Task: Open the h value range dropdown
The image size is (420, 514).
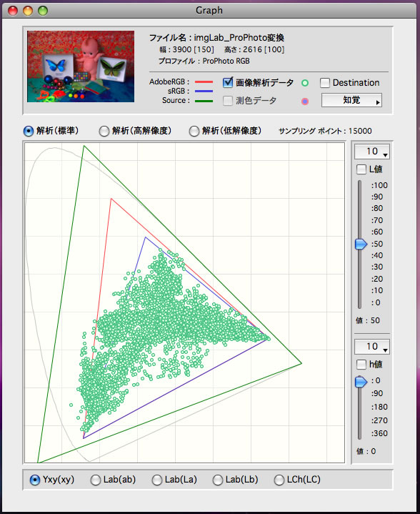Action: click(x=372, y=347)
